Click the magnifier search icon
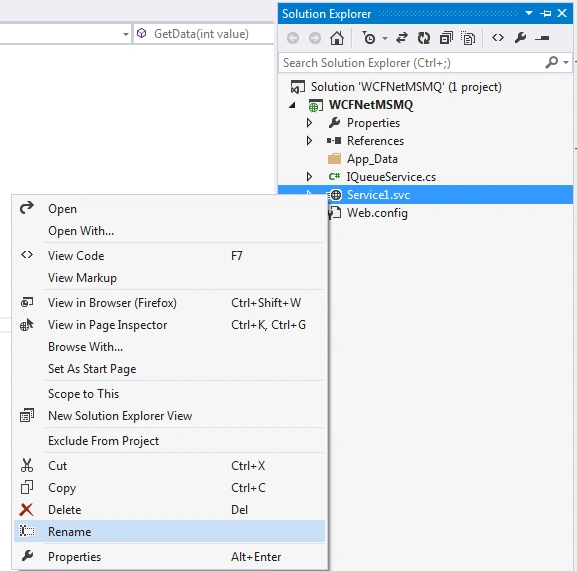The image size is (577, 571). [x=552, y=63]
